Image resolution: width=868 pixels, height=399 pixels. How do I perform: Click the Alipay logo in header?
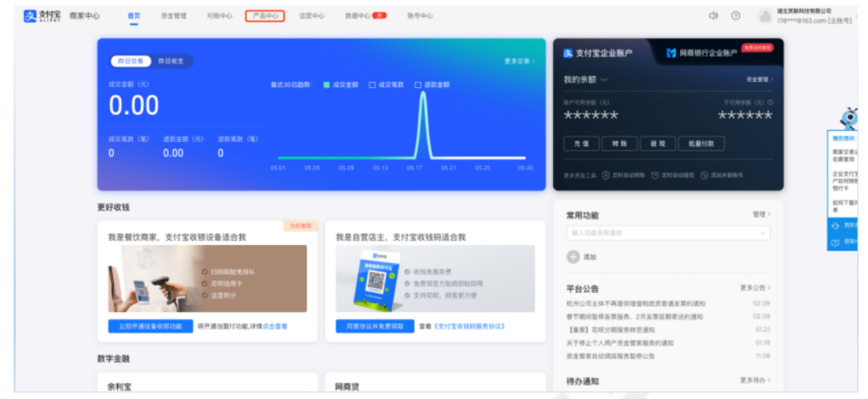click(x=42, y=16)
